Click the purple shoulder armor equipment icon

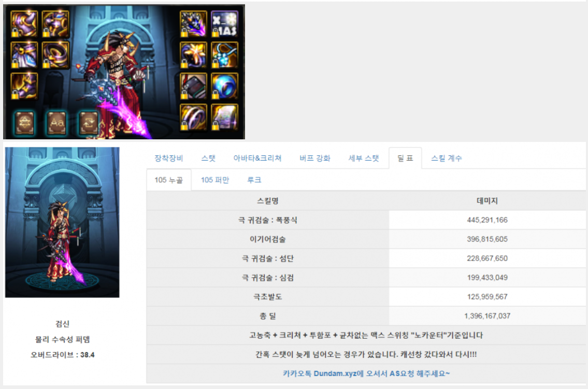[24, 24]
